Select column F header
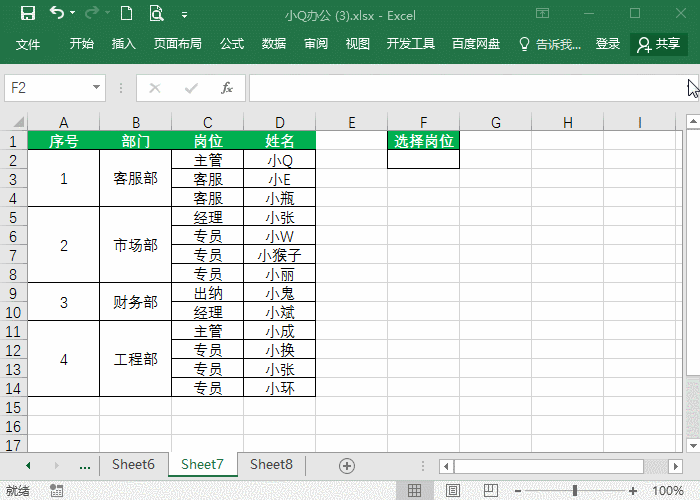The height and width of the screenshot is (500, 700). [x=424, y=122]
